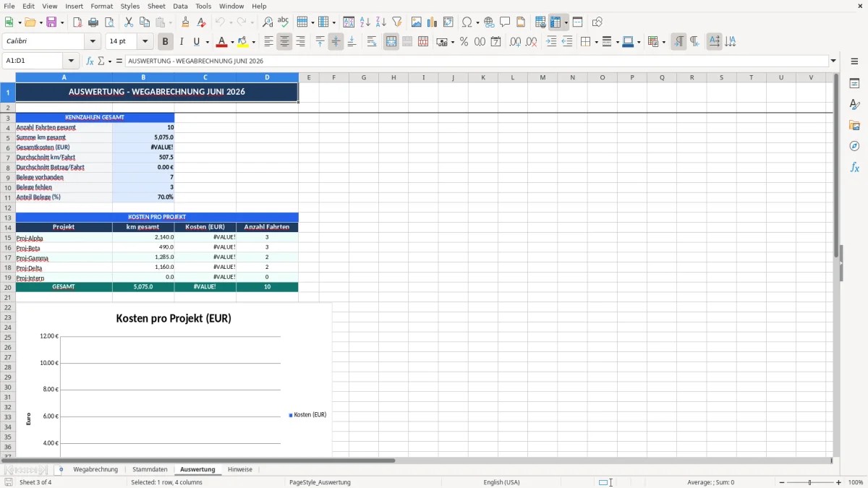Image resolution: width=868 pixels, height=488 pixels.
Task: Open the Font Size dropdown
Action: pos(145,42)
